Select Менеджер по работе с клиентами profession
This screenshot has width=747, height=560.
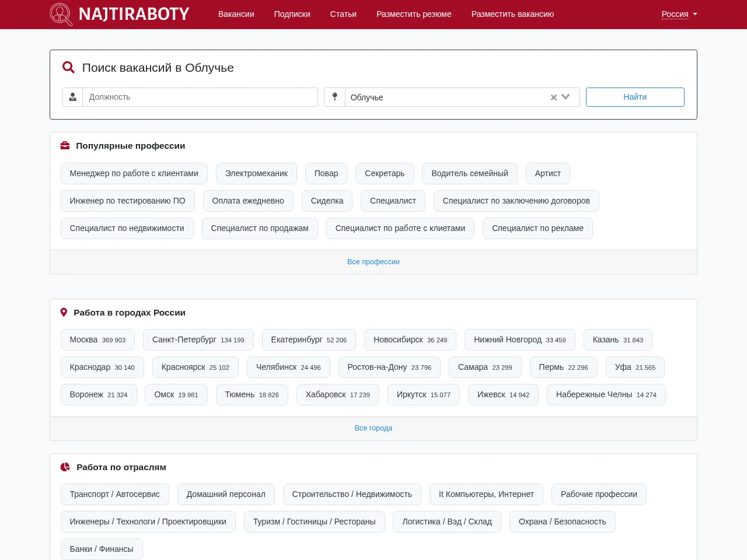pyautogui.click(x=134, y=173)
